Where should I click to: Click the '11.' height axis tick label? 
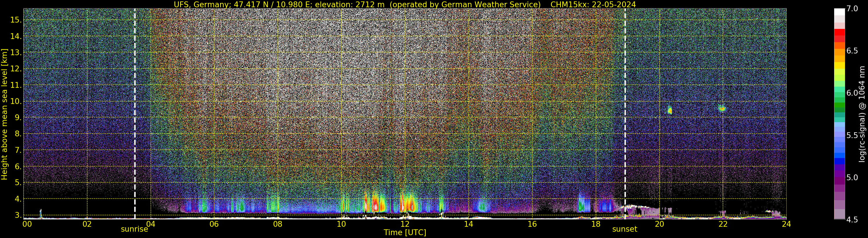16,85
